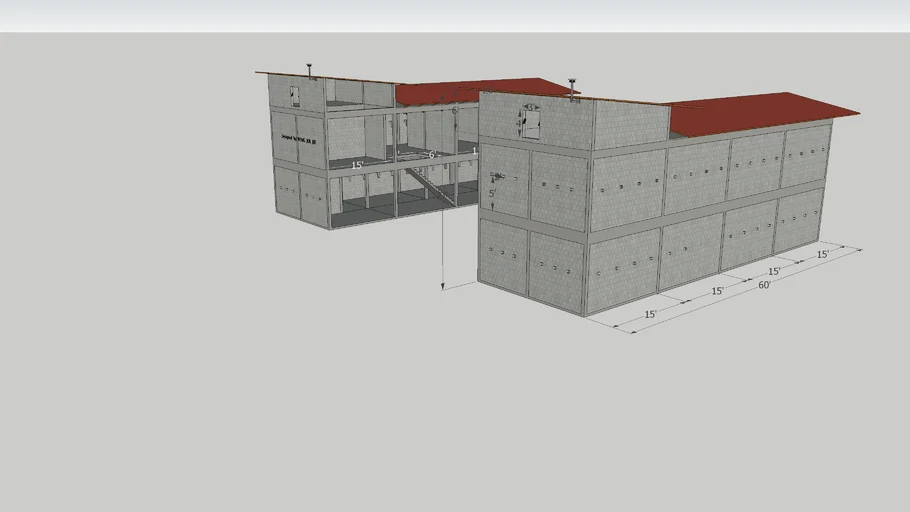The width and height of the screenshot is (910, 512).
Task: Click the 15' label inside the left building
Action: (357, 165)
